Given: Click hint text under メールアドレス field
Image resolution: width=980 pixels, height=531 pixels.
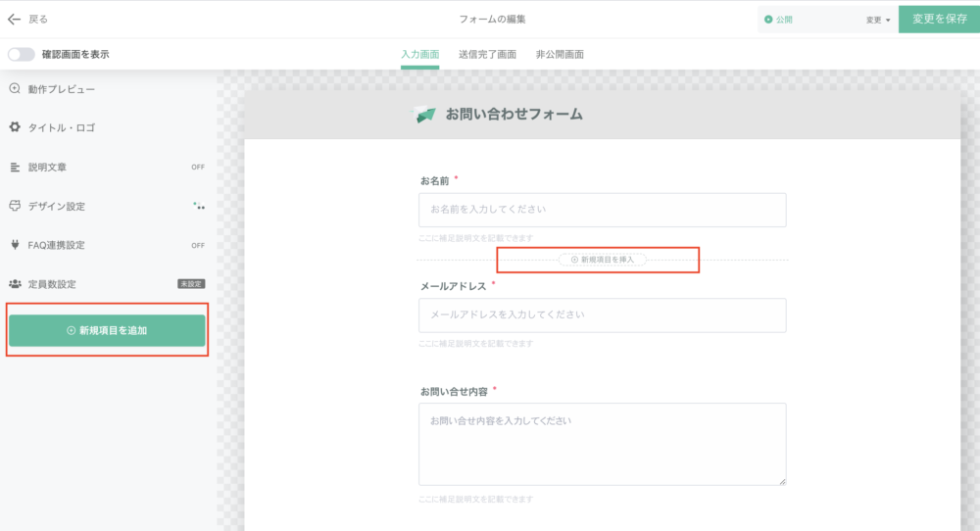Looking at the screenshot, I should (475, 344).
